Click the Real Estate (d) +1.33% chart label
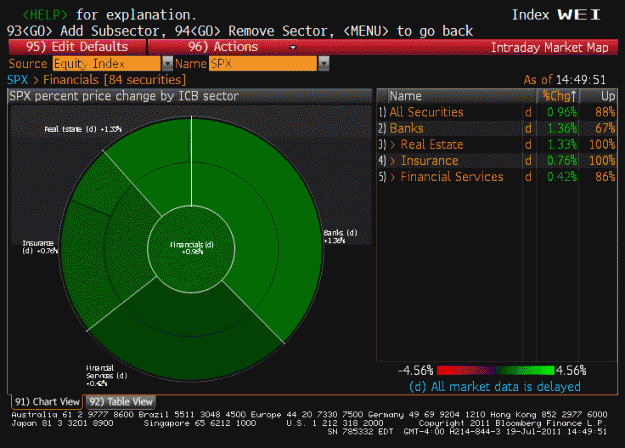Image resolution: width=625 pixels, height=448 pixels. 83,129
